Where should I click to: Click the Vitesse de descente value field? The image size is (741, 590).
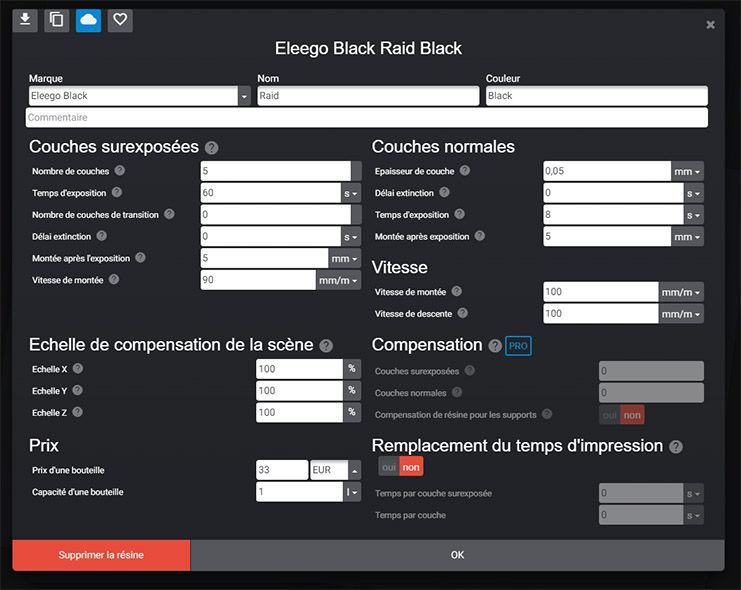tap(601, 314)
